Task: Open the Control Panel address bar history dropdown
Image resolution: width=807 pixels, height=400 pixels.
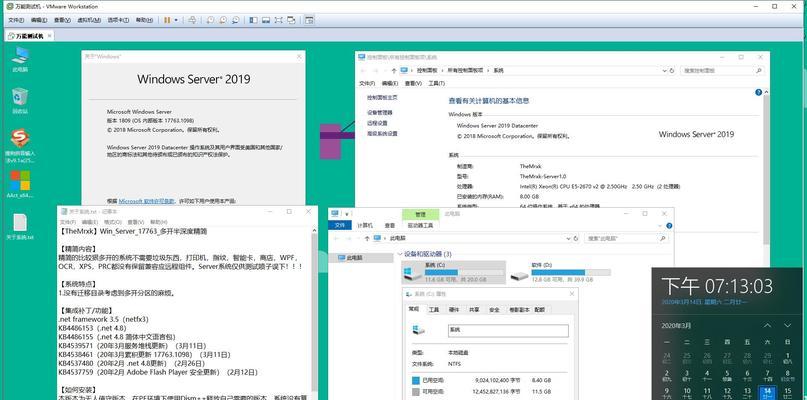Action: point(663,71)
